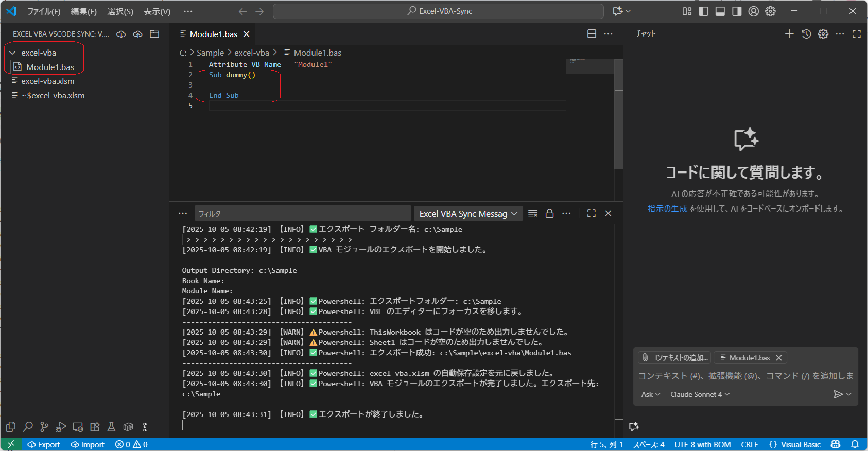The image size is (868, 451).
Task: Click the editor minimap
Action: coord(589,66)
